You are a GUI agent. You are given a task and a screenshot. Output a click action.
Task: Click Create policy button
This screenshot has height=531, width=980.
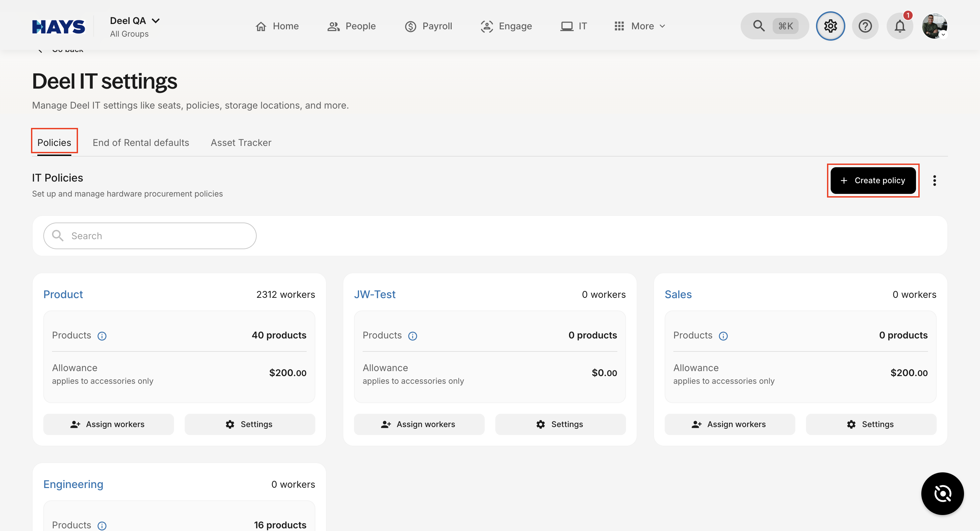point(873,181)
